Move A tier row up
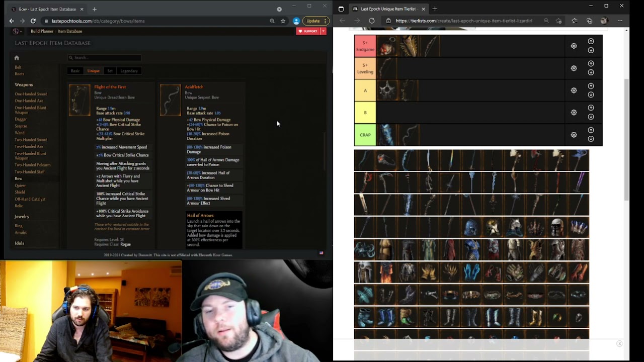The image size is (644, 362). tap(591, 86)
